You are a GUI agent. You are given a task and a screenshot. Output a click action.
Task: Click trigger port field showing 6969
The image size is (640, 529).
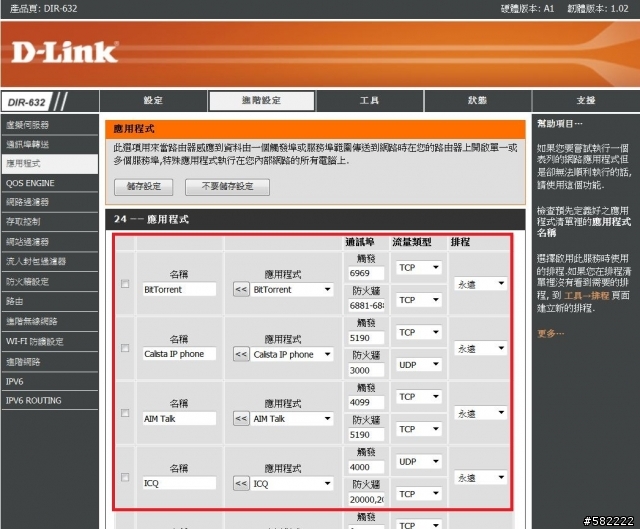point(366,273)
